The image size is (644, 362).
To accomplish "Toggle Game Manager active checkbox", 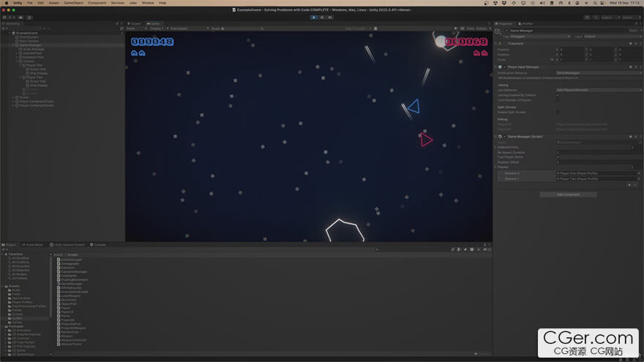I will point(506,31).
